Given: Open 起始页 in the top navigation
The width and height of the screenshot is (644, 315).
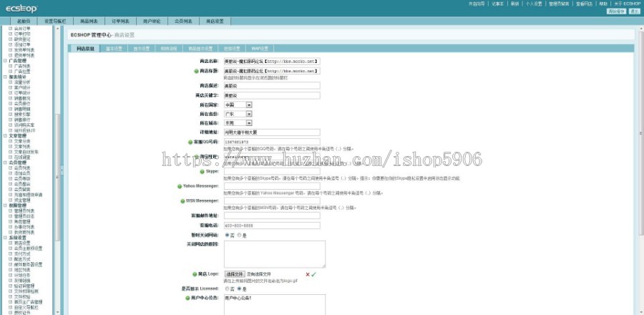Looking at the screenshot, I should pos(24,21).
